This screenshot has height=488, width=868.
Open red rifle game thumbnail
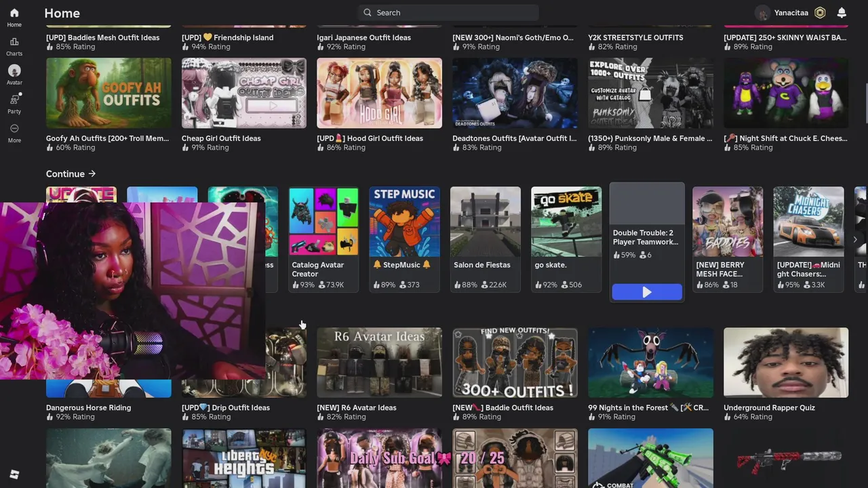coord(786,458)
